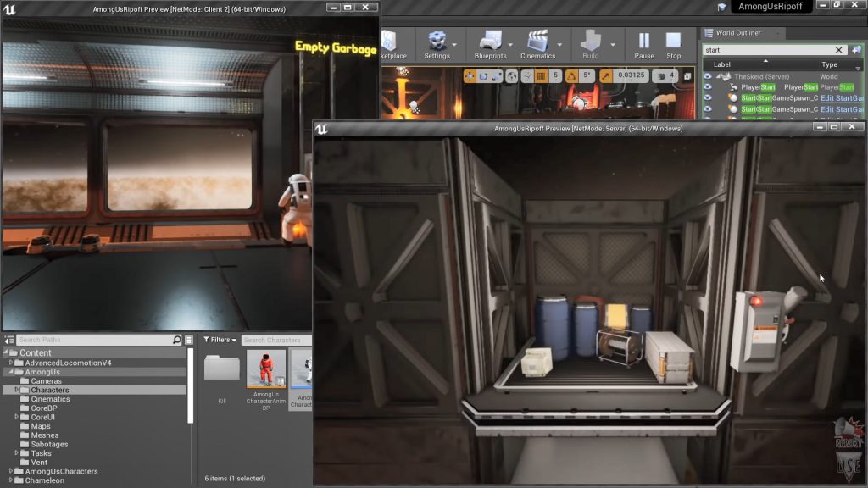Viewport: 868px width, 488px height.
Task: Toggle grid snapping in the viewport toolbar
Action: 542,75
